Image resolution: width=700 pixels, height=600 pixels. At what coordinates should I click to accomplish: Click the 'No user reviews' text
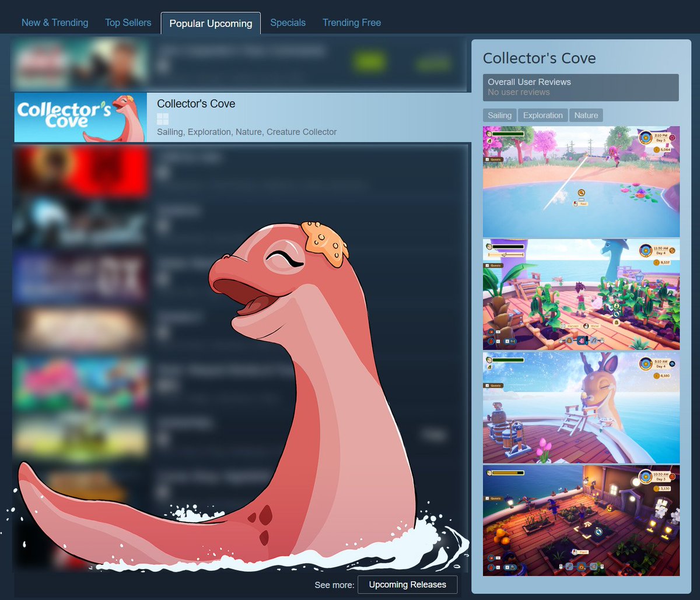[x=519, y=92]
